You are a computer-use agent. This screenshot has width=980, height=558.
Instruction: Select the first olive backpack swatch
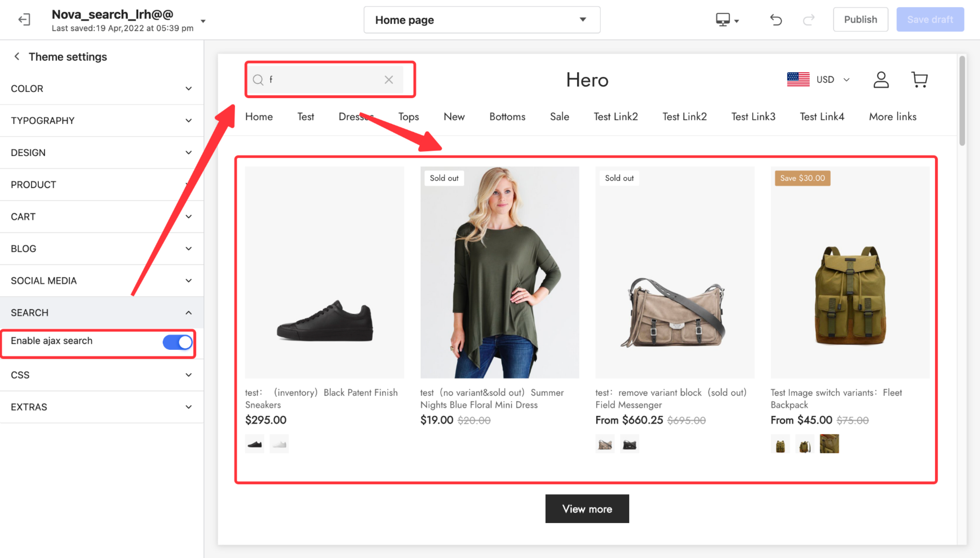(x=780, y=444)
